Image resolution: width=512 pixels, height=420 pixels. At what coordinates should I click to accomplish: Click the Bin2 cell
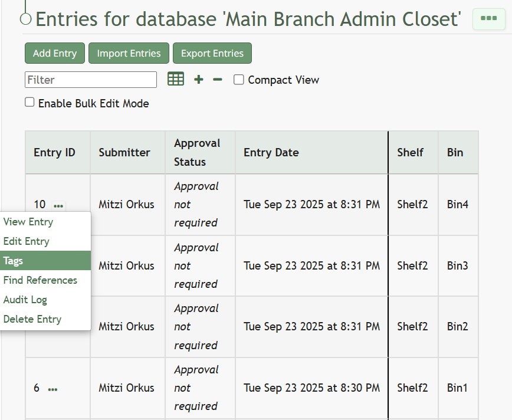click(x=458, y=327)
